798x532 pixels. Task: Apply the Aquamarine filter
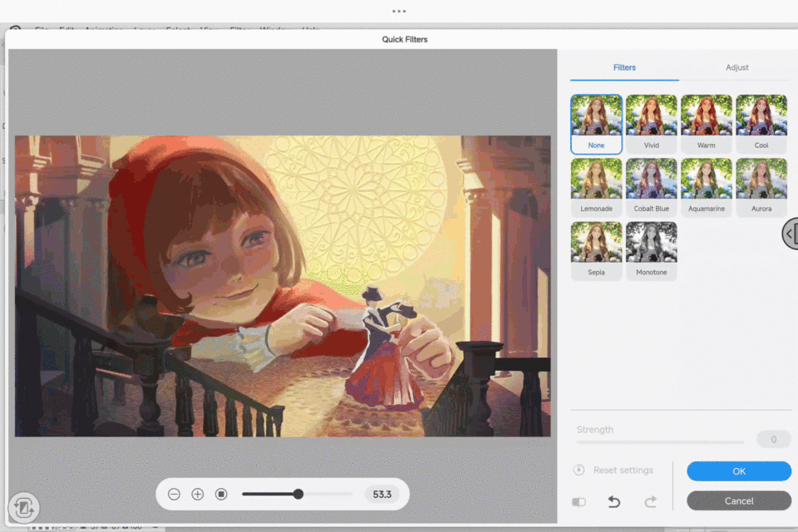(706, 187)
